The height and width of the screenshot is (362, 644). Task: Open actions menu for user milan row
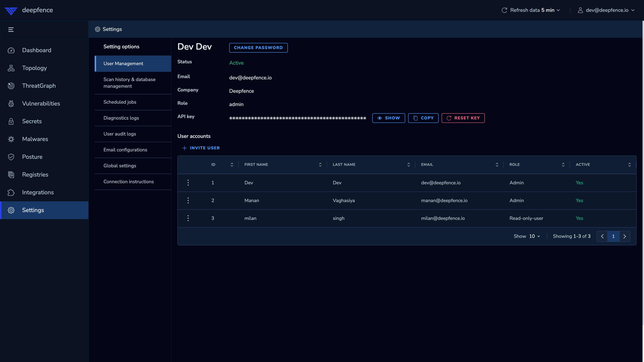188,218
